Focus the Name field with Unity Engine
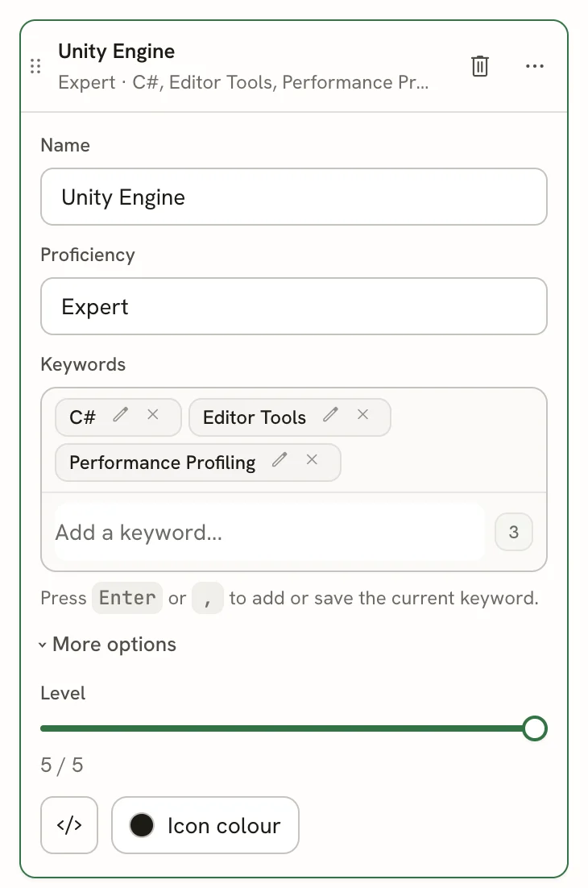Screen dimensions: 588x888 click(x=294, y=197)
